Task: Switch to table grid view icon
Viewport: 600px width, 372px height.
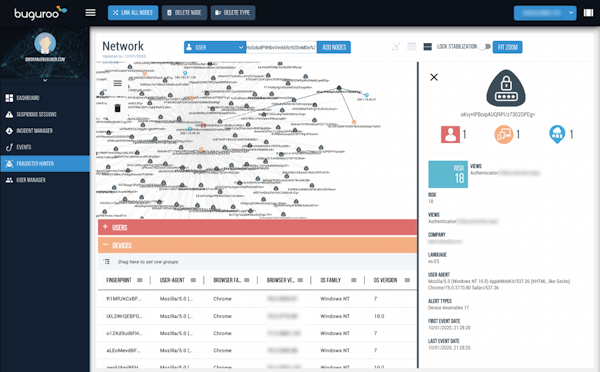Action: coord(412,47)
